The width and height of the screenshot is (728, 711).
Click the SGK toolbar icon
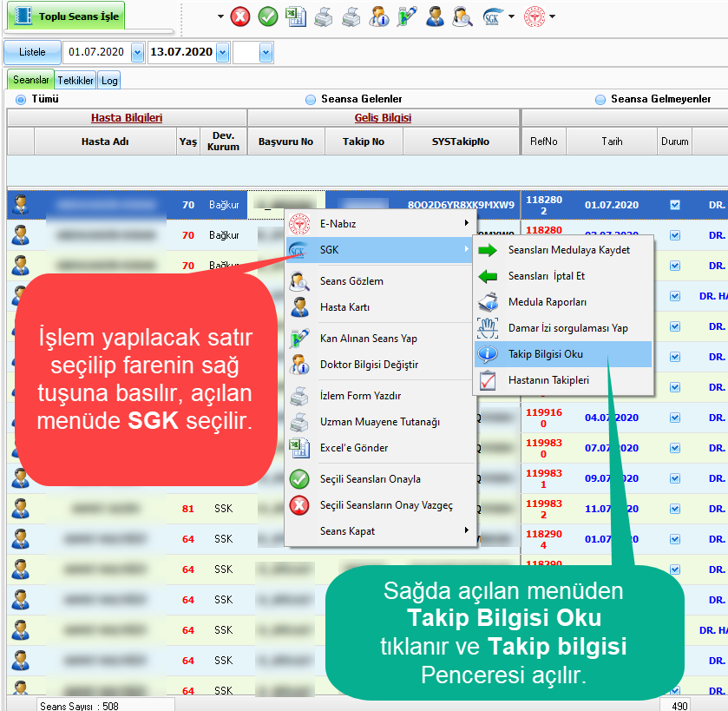click(491, 17)
